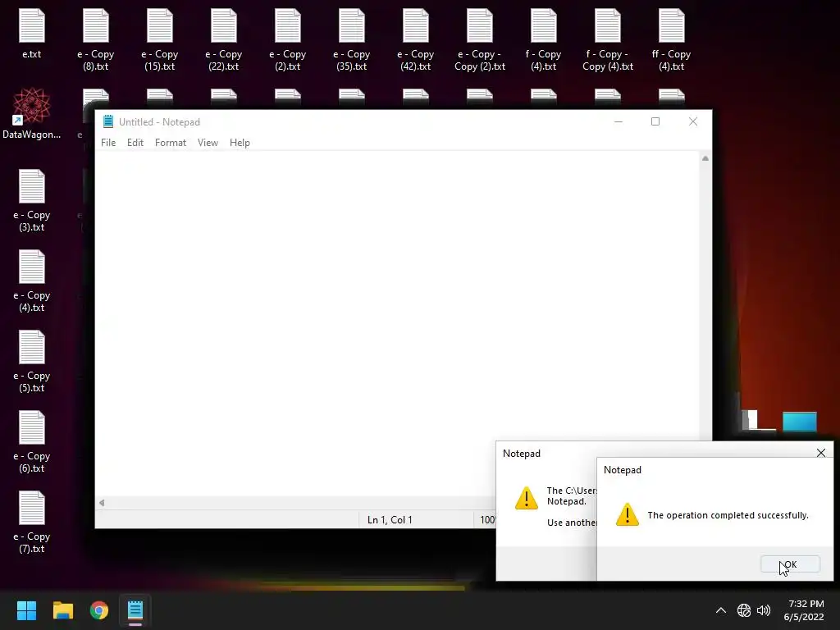Select the e - Copy (3).txt file icon
Screen dimensions: 840x630
click(32, 186)
